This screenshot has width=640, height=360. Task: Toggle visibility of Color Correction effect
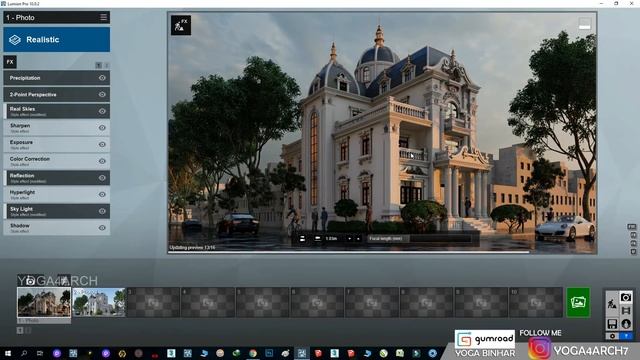(x=102, y=161)
